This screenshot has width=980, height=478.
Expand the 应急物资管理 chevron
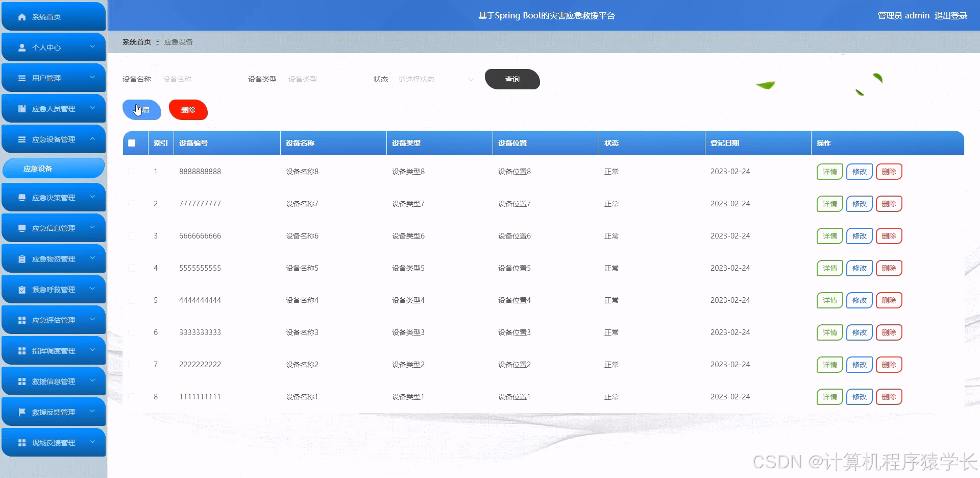click(92, 258)
